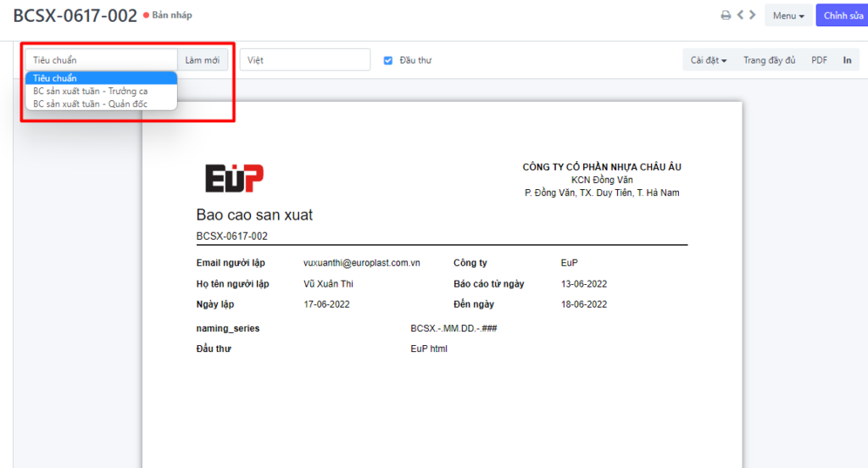Open Trang đầy đủ full page view
Image resolution: width=868 pixels, height=468 pixels.
(x=769, y=60)
